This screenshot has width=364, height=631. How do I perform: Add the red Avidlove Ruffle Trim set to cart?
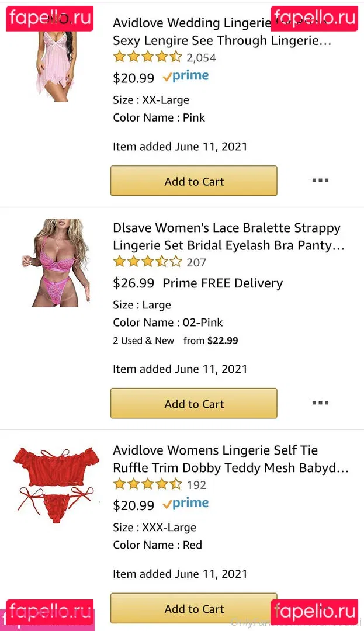click(193, 609)
